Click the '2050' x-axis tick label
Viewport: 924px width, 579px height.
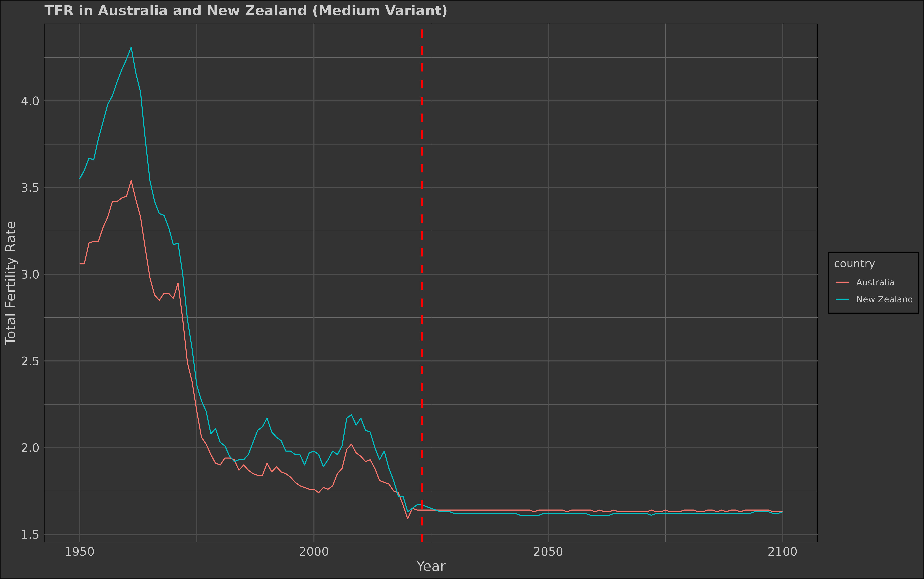(x=548, y=552)
